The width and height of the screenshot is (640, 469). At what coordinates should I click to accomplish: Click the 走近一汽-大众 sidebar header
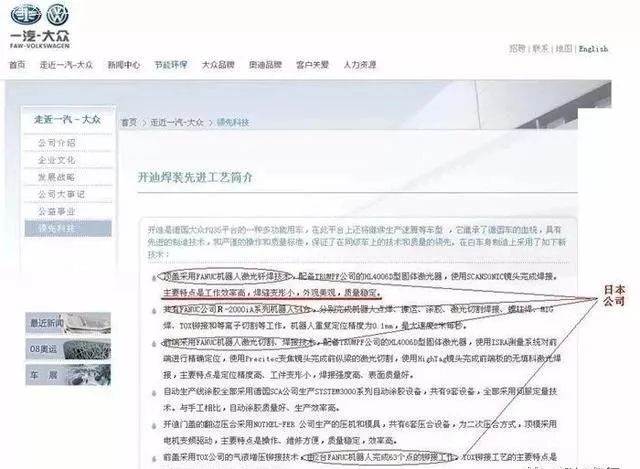coord(67,120)
